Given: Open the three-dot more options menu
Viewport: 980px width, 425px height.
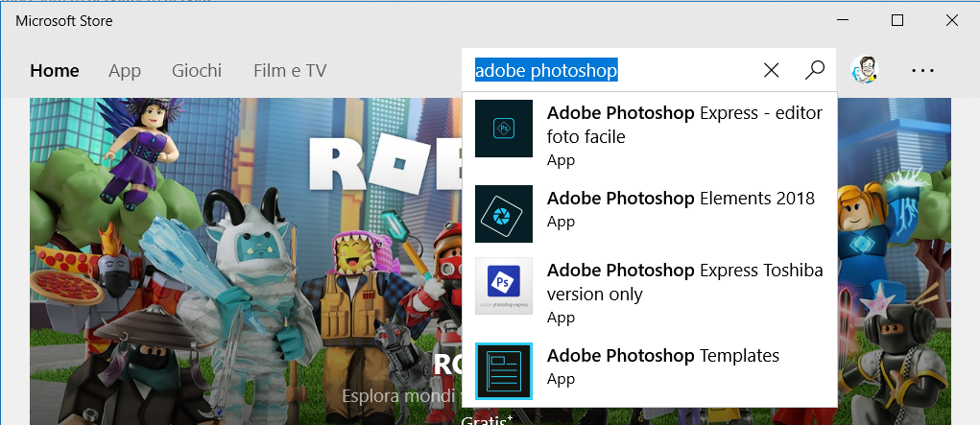Looking at the screenshot, I should coord(922,70).
